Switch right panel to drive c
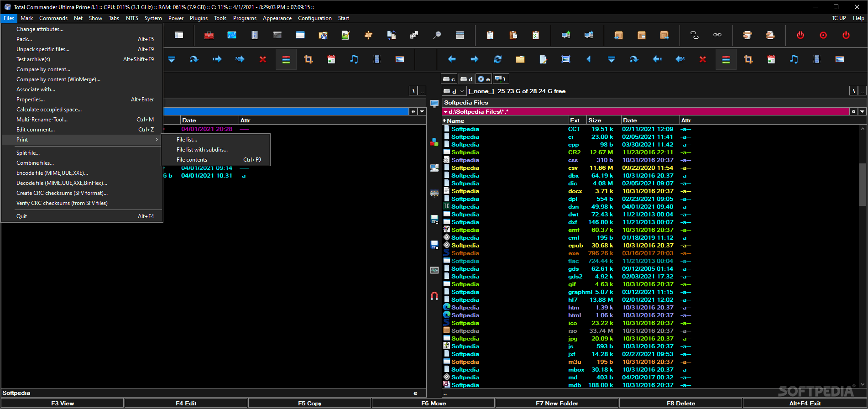 (x=449, y=79)
